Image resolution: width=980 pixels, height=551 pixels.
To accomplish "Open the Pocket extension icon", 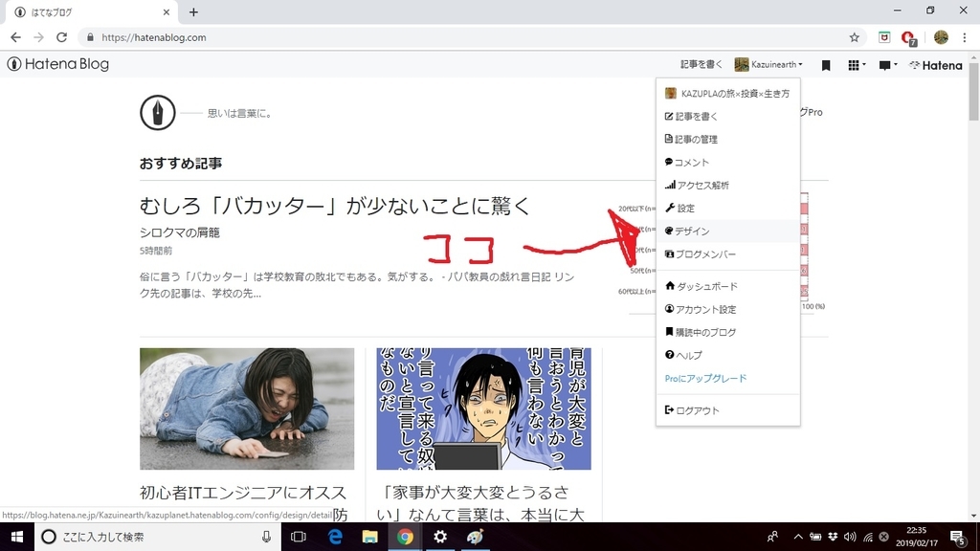I will coord(883,37).
